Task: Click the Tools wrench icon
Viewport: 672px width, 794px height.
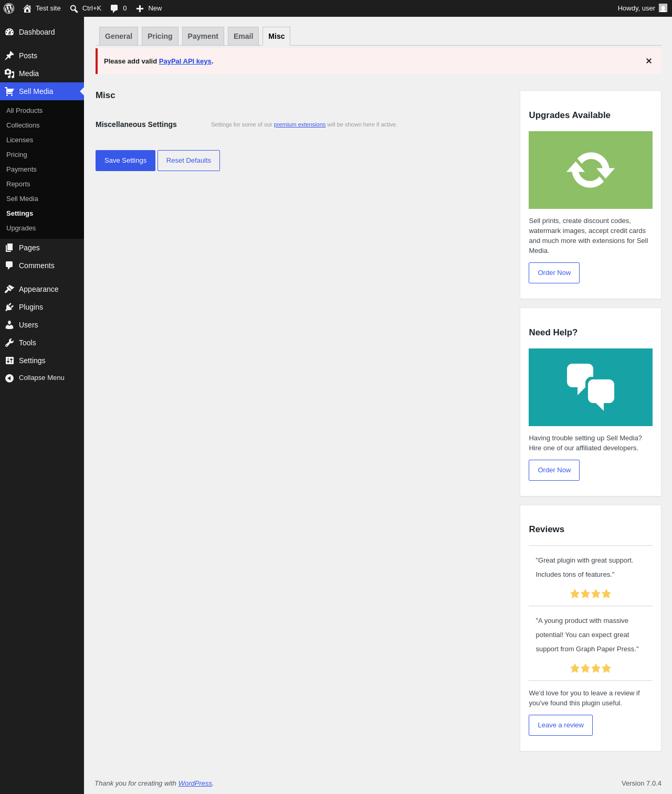Action: [x=9, y=343]
